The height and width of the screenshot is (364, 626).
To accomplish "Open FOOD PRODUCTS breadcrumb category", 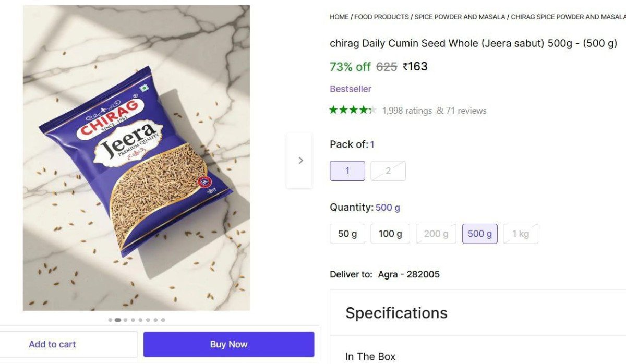I will [x=381, y=17].
